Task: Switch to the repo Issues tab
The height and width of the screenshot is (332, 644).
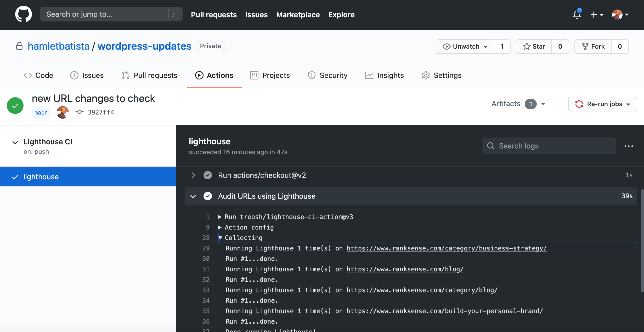Action: point(87,75)
